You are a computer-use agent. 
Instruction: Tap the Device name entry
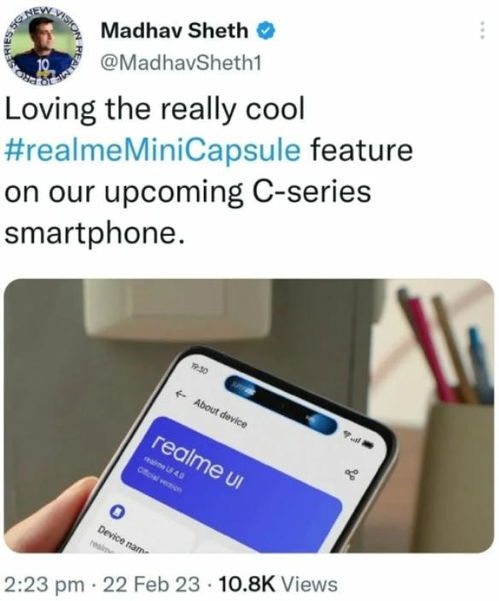tap(123, 541)
